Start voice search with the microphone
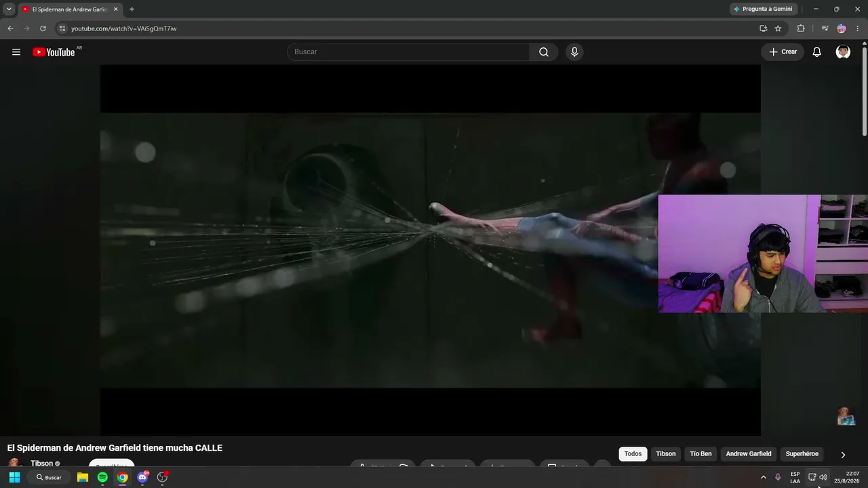Screen dimensions: 868x488 point(574,52)
